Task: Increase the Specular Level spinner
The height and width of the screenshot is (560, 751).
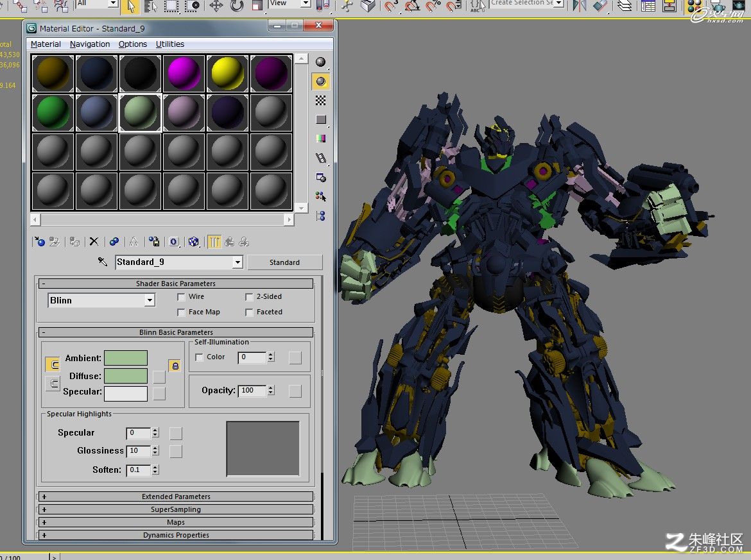Action: click(x=155, y=430)
